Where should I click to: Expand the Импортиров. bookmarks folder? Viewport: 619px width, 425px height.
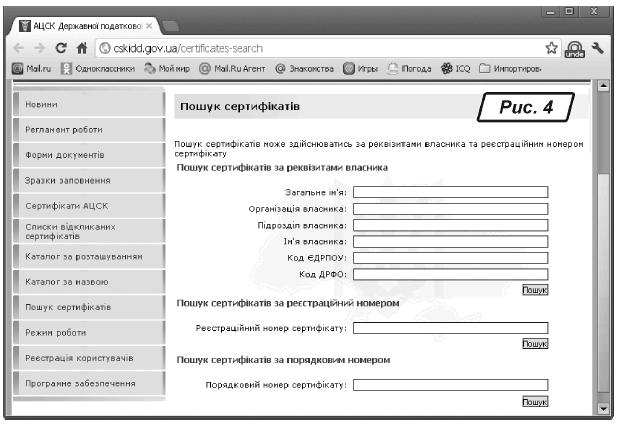[510, 68]
